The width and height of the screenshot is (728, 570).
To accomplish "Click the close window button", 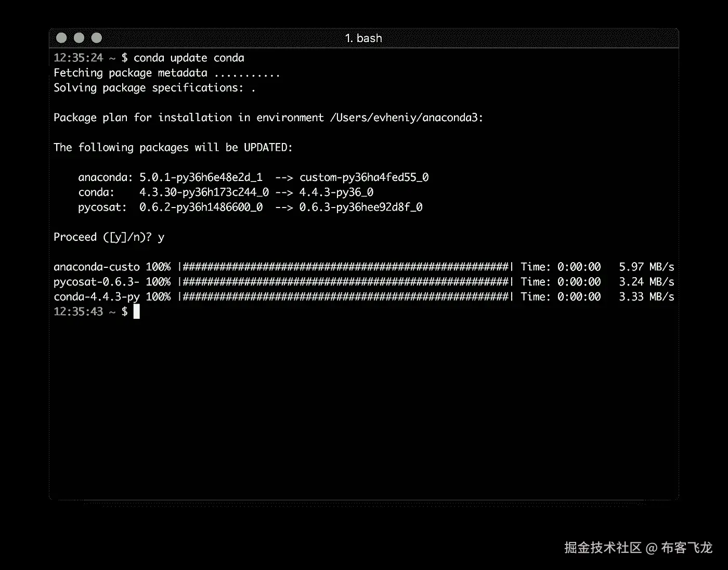I will point(61,38).
